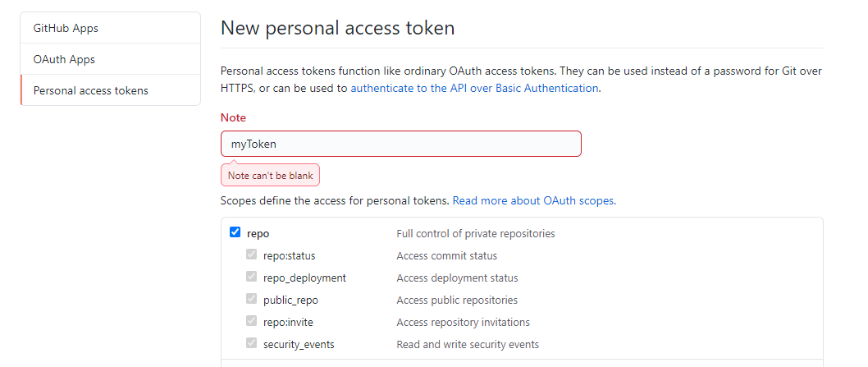Click the New personal access token heading
The width and height of the screenshot is (868, 367).
[x=338, y=28]
